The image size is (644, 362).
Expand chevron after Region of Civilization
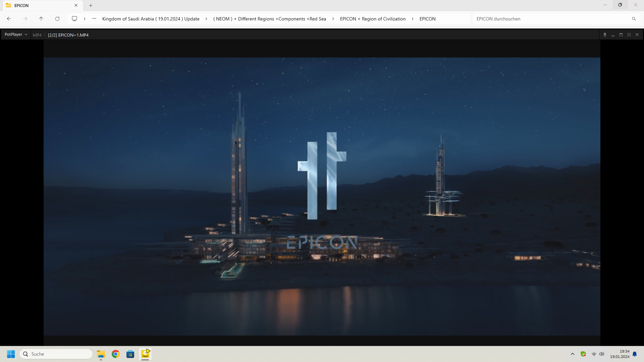point(413,19)
